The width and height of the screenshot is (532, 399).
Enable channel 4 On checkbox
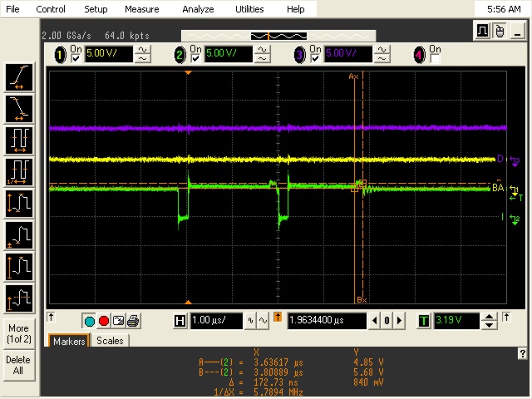coord(435,59)
